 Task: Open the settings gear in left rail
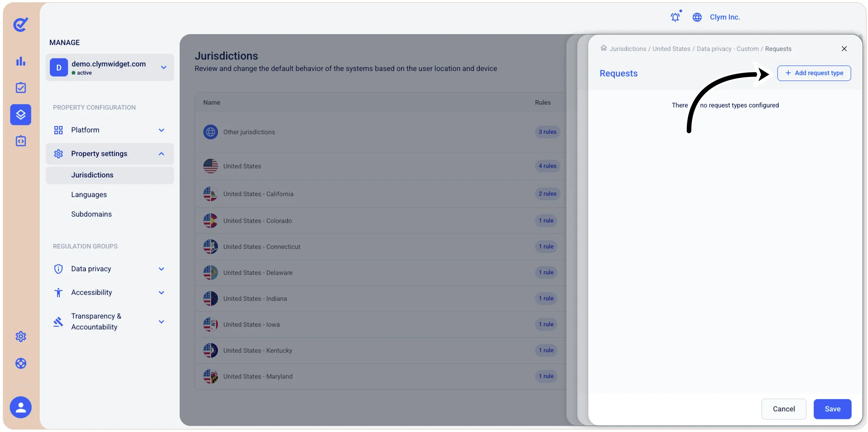tap(21, 337)
